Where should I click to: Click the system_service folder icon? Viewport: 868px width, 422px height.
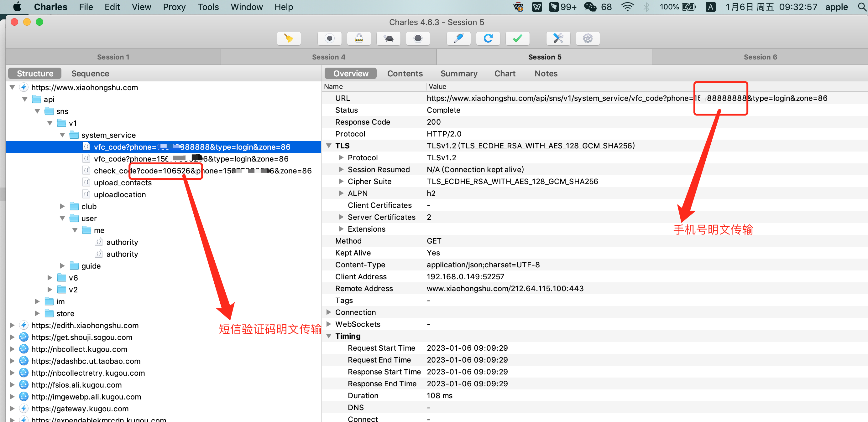pyautogui.click(x=74, y=135)
